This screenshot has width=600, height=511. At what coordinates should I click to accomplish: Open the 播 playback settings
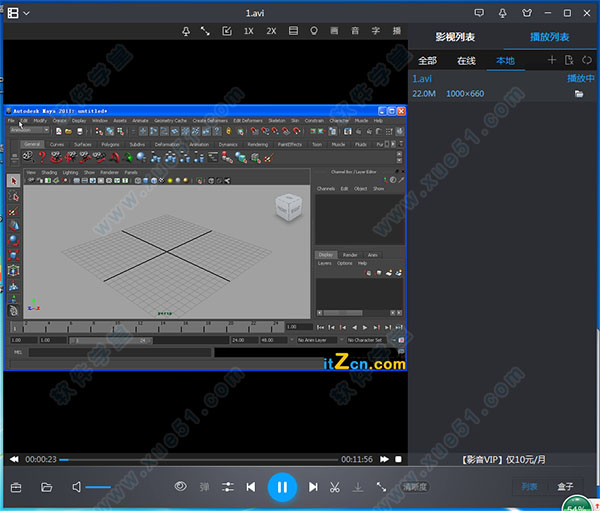pyautogui.click(x=397, y=31)
